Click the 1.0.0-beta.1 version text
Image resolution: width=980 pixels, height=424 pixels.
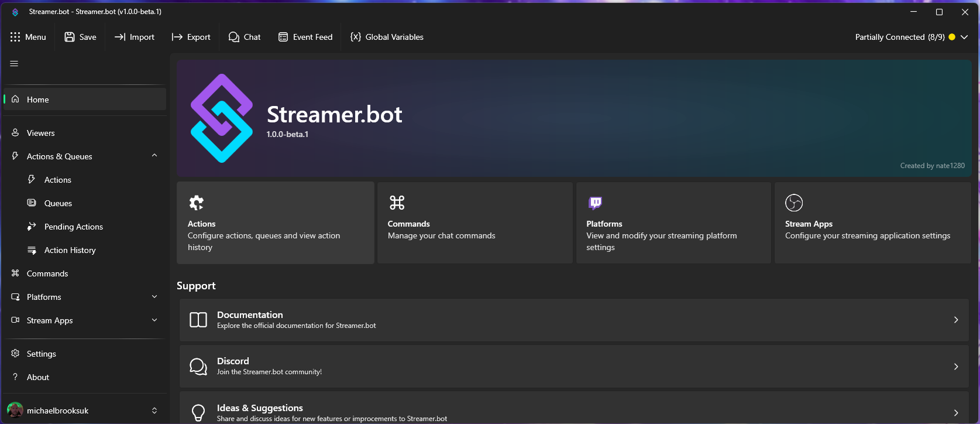pyautogui.click(x=287, y=134)
